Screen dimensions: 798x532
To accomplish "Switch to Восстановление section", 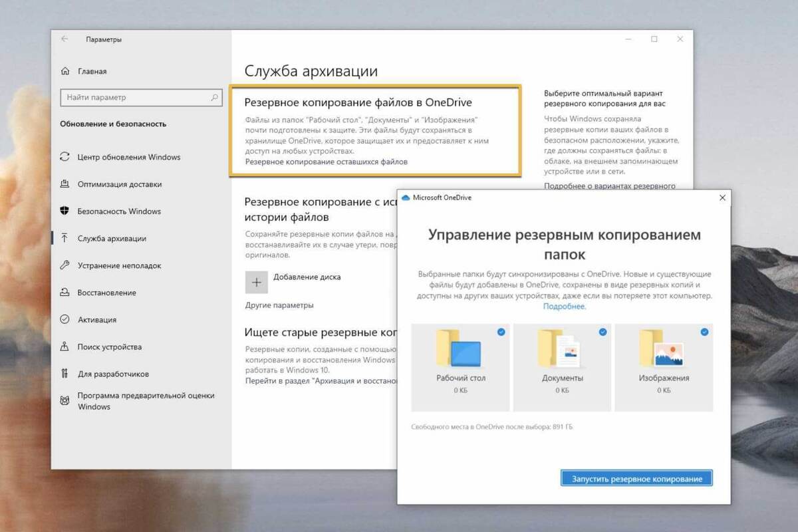I will (106, 293).
